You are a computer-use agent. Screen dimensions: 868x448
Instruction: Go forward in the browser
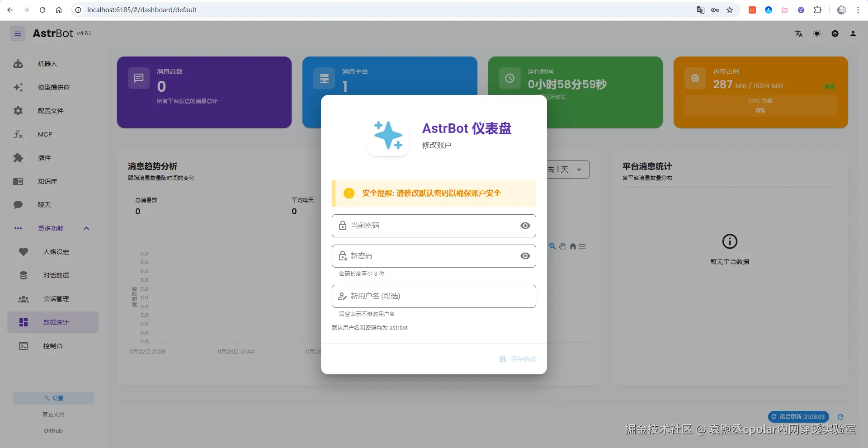pos(26,10)
